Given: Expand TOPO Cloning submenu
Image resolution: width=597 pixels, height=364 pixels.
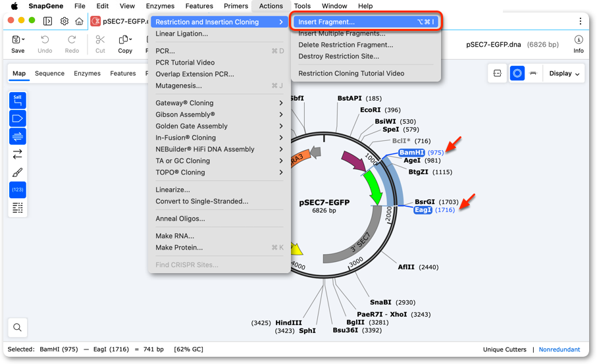Looking at the screenshot, I should pyautogui.click(x=219, y=172).
